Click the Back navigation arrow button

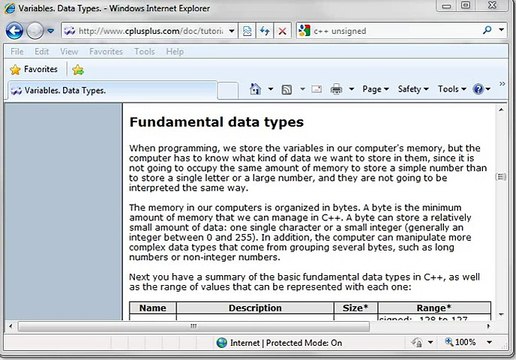coord(14,31)
